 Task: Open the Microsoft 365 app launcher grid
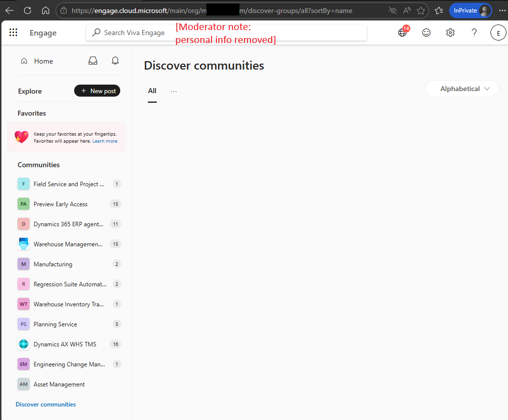pyautogui.click(x=14, y=33)
